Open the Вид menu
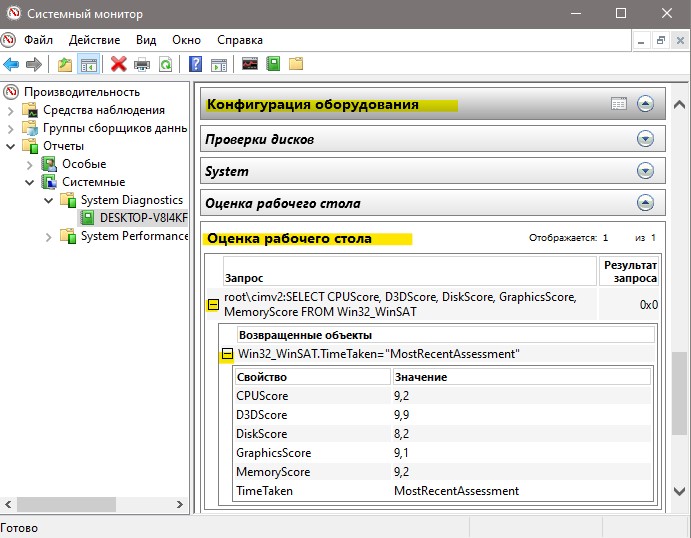The height and width of the screenshot is (538, 691). [x=146, y=40]
